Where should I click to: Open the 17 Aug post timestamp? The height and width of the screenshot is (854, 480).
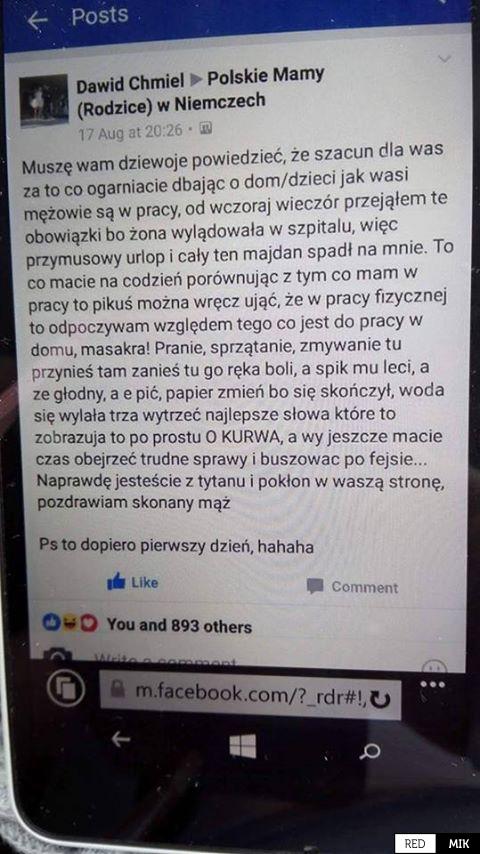(x=130, y=132)
